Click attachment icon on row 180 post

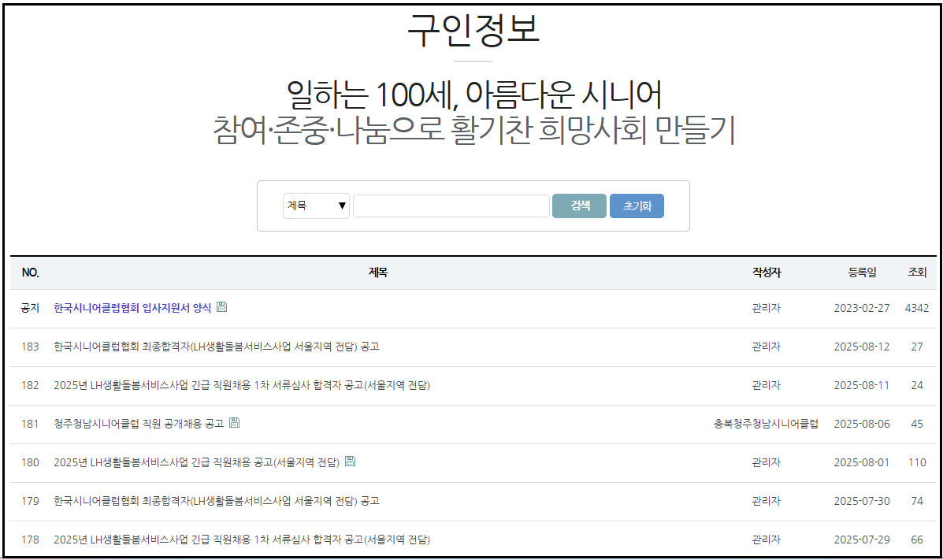[350, 462]
